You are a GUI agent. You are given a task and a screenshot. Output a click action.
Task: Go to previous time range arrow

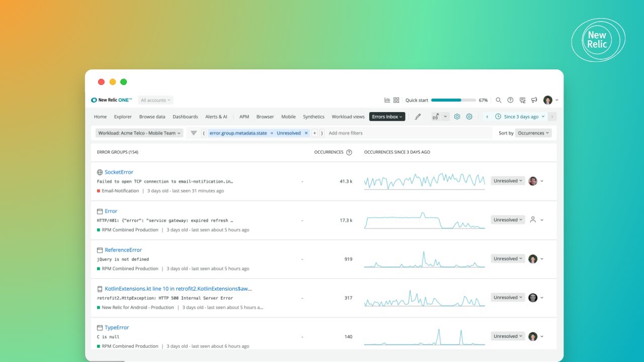pyautogui.click(x=487, y=117)
